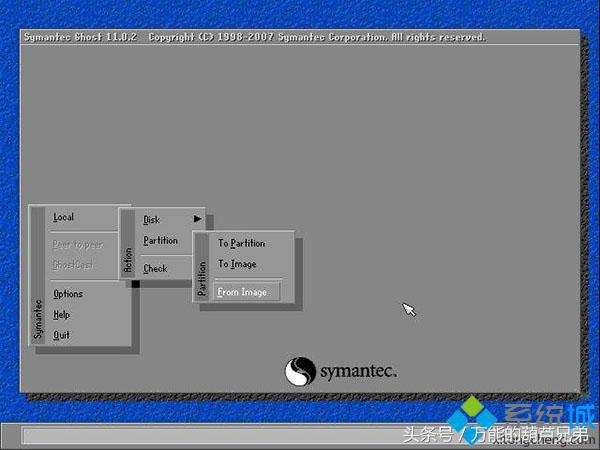Image resolution: width=600 pixels, height=450 pixels.
Task: Select the highlighted From Image option
Action: click(x=246, y=292)
